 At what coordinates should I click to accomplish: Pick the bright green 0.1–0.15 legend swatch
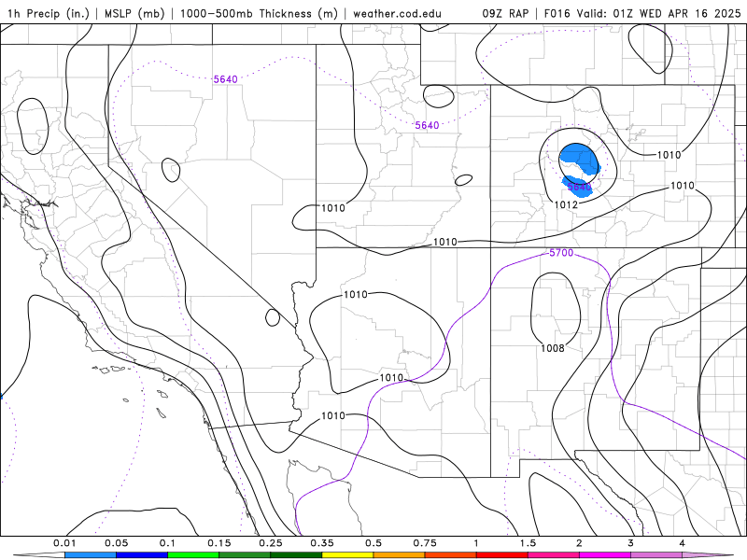tap(193, 555)
